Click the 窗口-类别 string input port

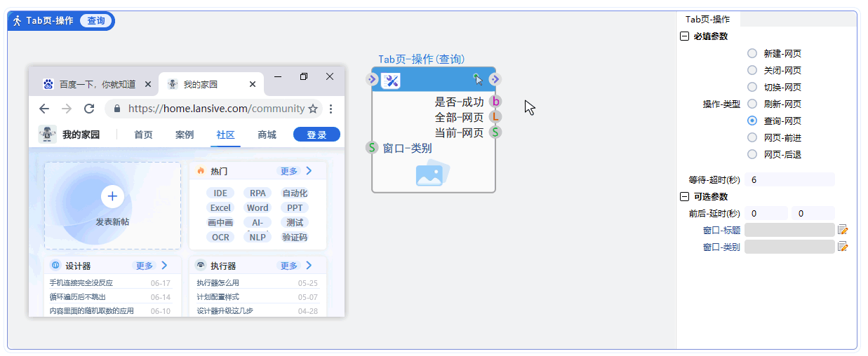click(x=372, y=148)
